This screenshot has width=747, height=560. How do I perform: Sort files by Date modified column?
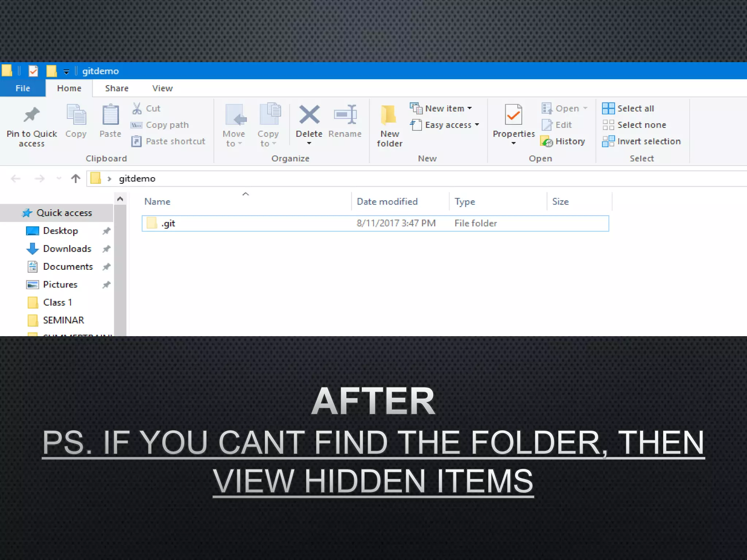[387, 202]
